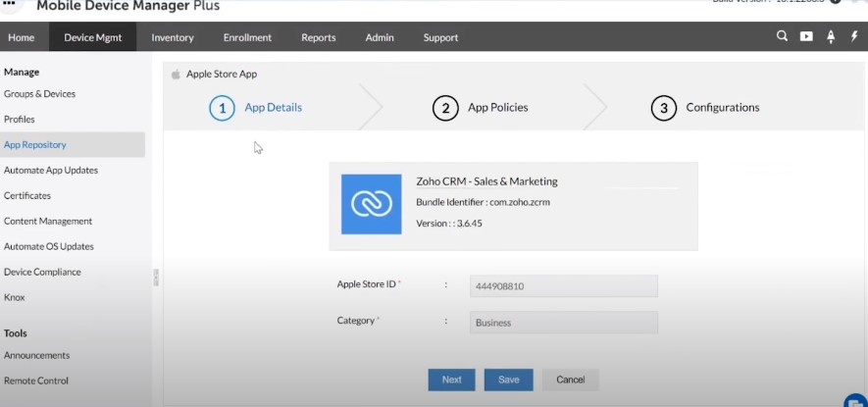Open Knox in sidebar

[x=15, y=297]
